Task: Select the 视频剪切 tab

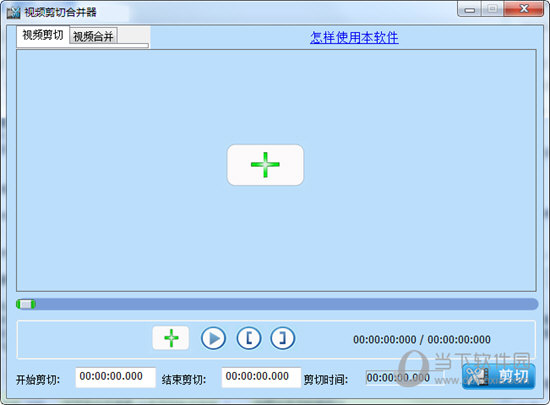Action: (43, 35)
